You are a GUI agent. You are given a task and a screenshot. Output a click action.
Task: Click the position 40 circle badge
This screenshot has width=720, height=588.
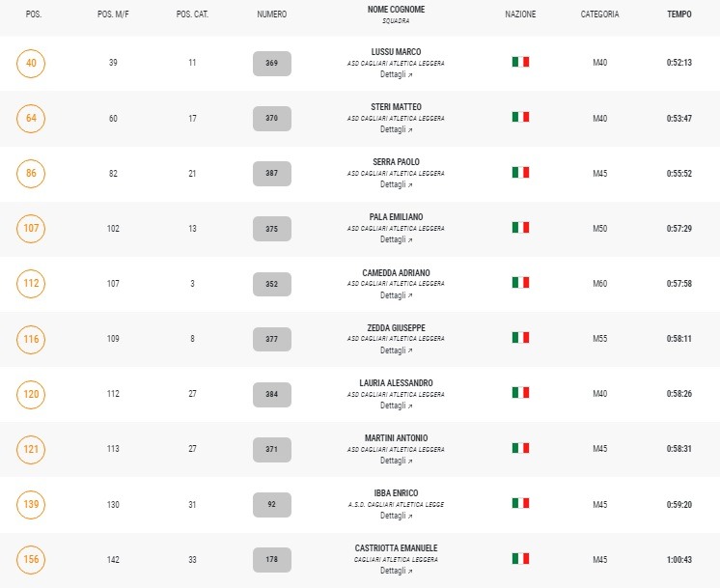pyautogui.click(x=31, y=63)
